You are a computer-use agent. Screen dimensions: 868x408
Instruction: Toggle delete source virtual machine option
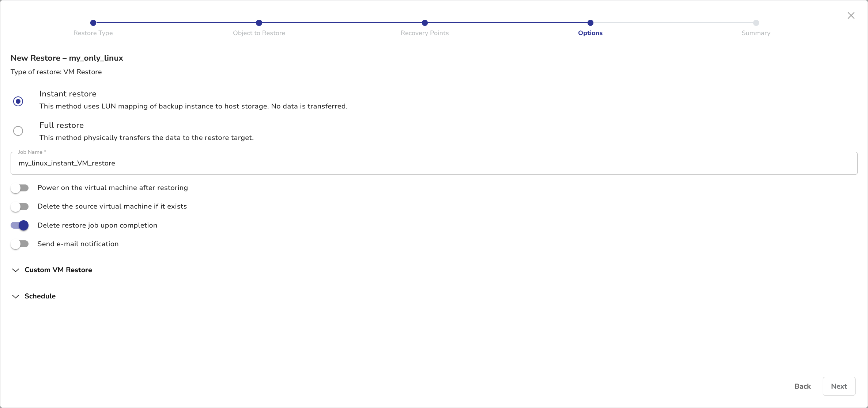[x=20, y=207]
